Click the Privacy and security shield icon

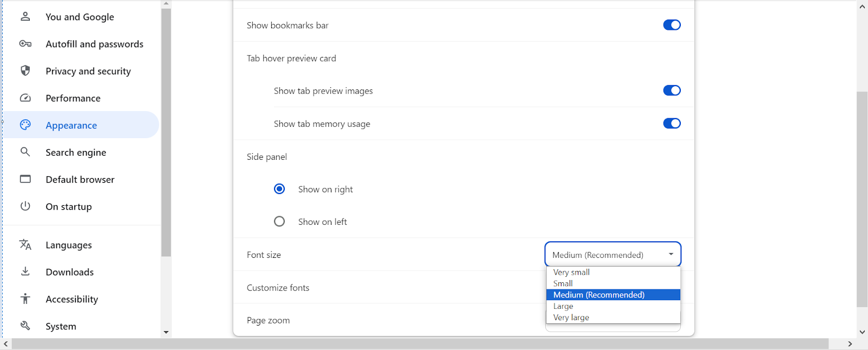pos(25,70)
